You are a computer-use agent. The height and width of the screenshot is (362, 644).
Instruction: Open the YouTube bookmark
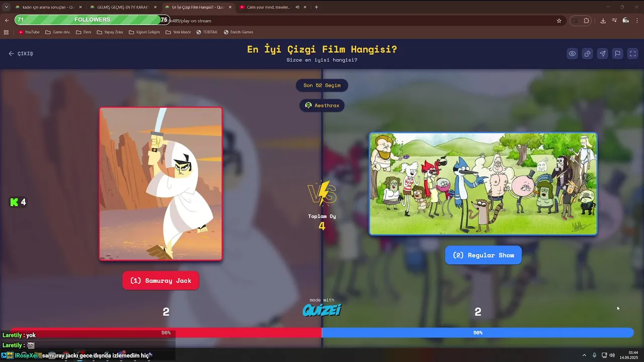(29, 32)
